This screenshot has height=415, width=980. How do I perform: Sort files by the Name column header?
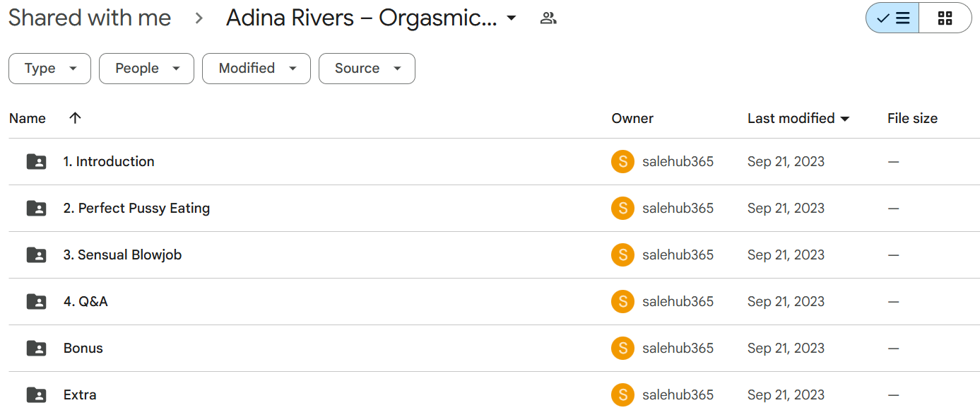[x=28, y=119]
